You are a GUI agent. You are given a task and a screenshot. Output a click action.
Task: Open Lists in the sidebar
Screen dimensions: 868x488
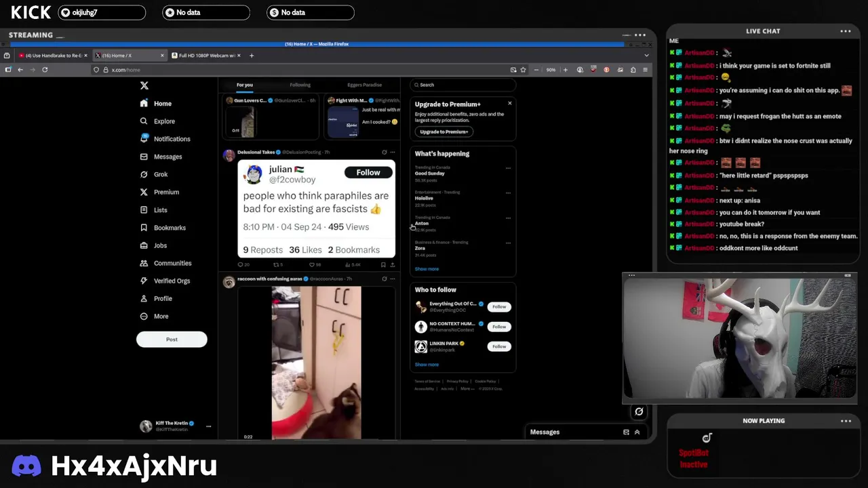pos(153,210)
